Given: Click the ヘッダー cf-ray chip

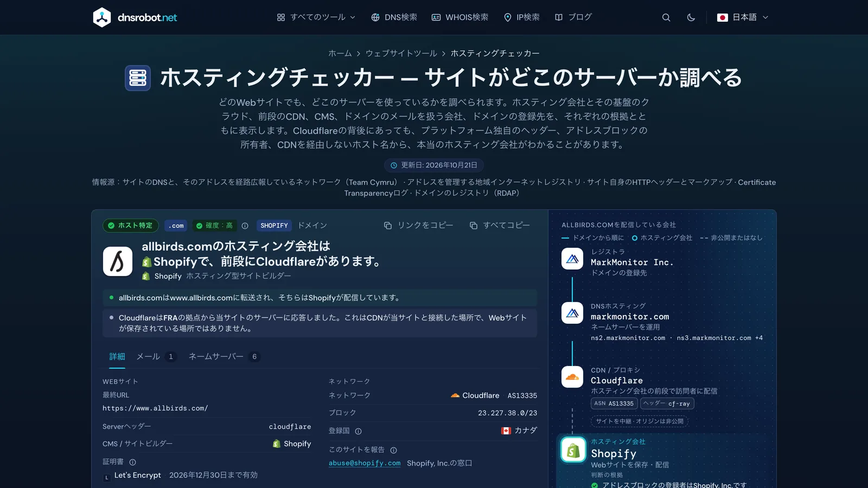Looking at the screenshot, I should click(667, 403).
